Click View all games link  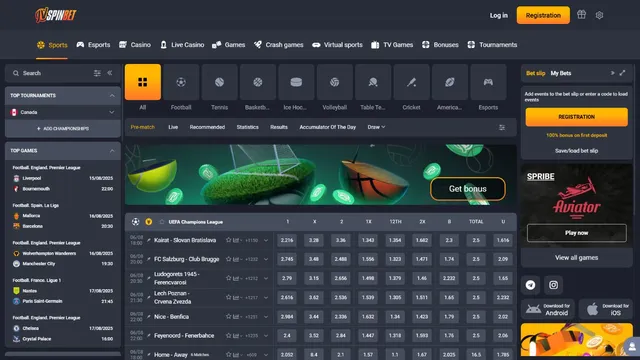pyautogui.click(x=576, y=258)
